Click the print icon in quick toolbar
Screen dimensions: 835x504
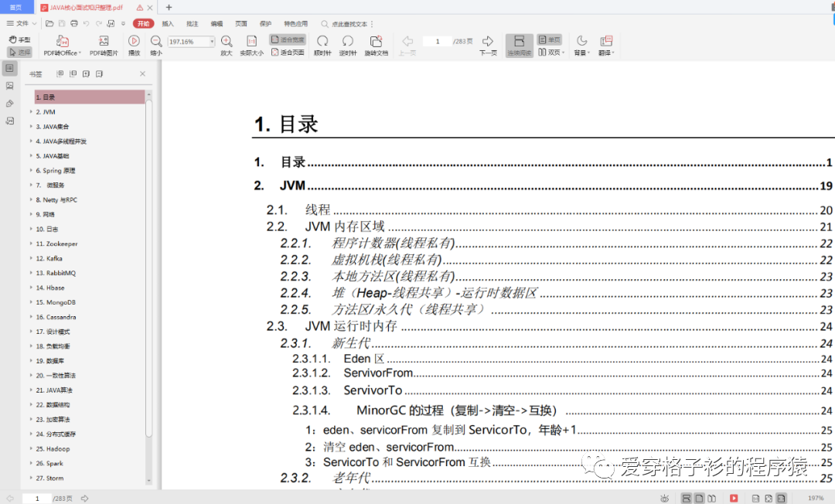tap(74, 23)
